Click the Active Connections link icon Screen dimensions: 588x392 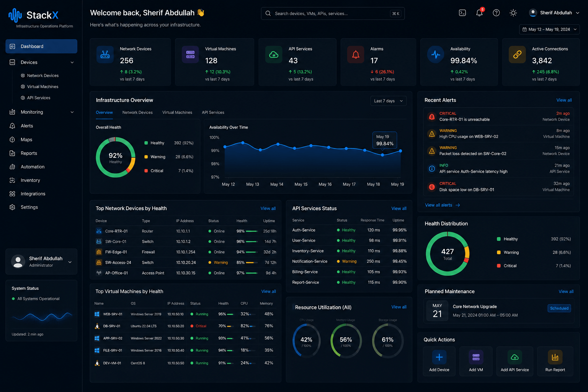517,54
